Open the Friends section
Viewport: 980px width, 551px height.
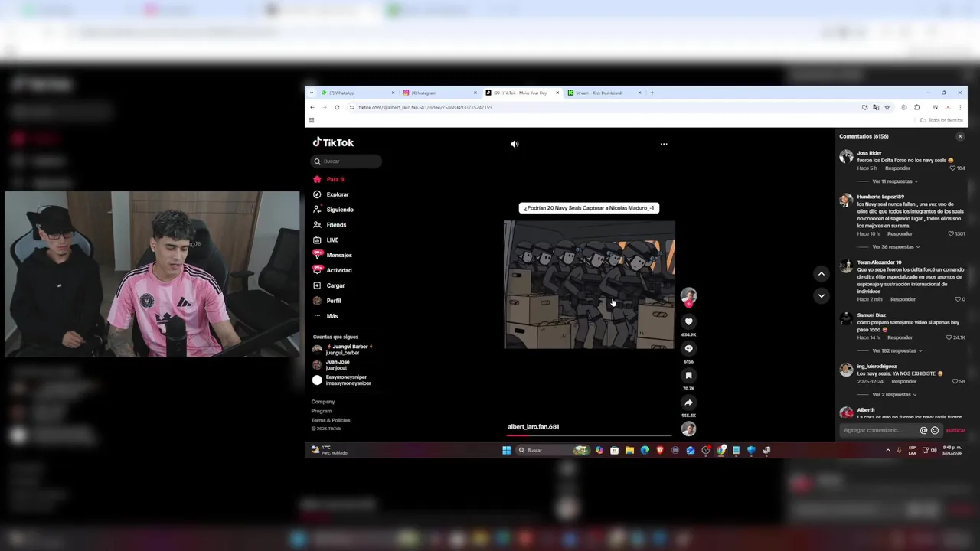(329, 225)
